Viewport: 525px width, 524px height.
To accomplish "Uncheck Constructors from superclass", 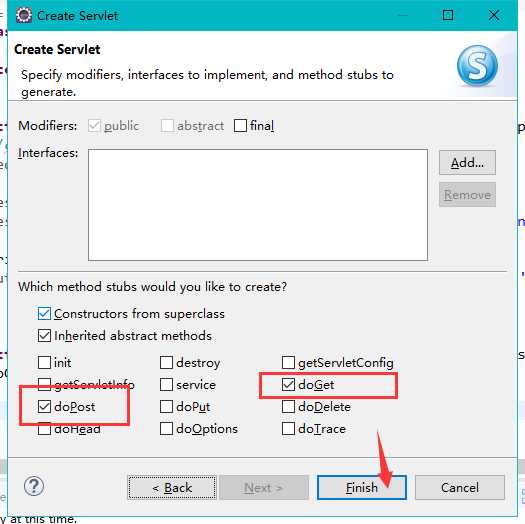I will (44, 314).
